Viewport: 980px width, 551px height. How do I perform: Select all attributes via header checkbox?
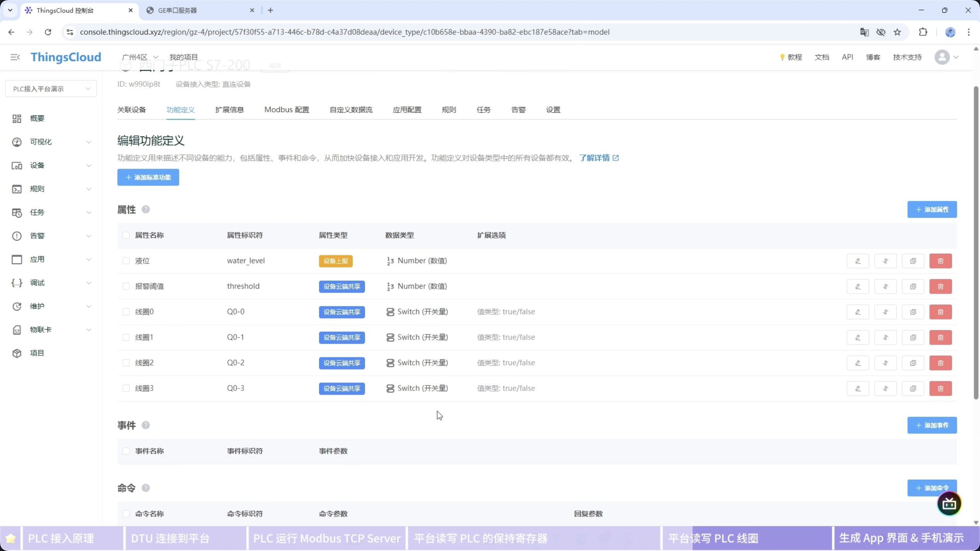pyautogui.click(x=126, y=235)
